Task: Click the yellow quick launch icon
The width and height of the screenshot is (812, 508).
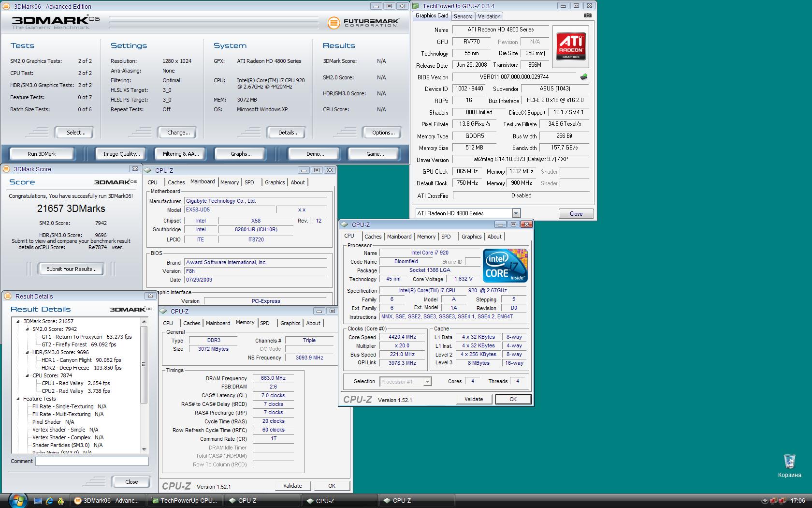Action: click(61, 501)
